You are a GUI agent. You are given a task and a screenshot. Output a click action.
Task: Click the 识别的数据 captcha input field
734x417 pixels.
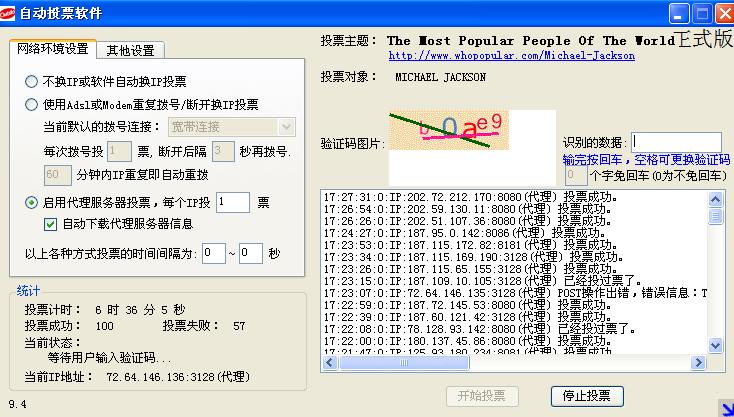[675, 142]
